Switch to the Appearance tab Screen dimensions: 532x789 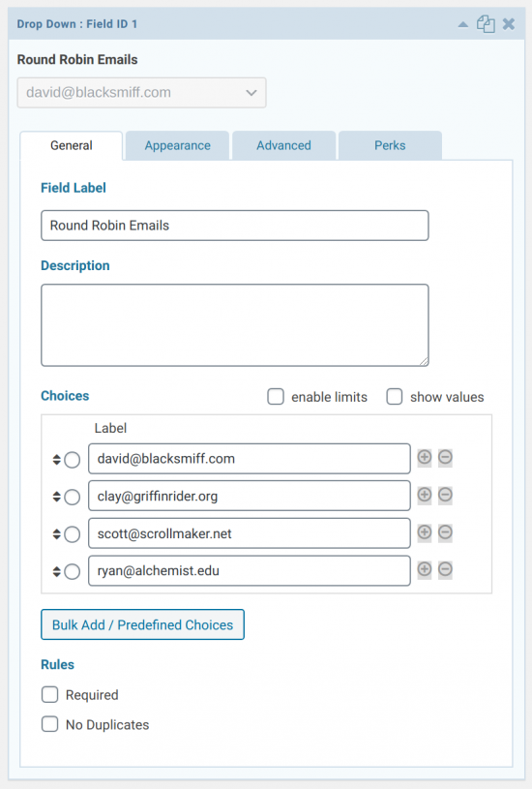pos(178,145)
